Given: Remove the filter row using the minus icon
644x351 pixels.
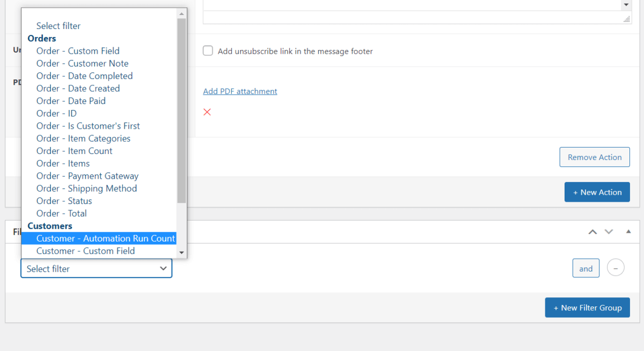Looking at the screenshot, I should (x=616, y=267).
